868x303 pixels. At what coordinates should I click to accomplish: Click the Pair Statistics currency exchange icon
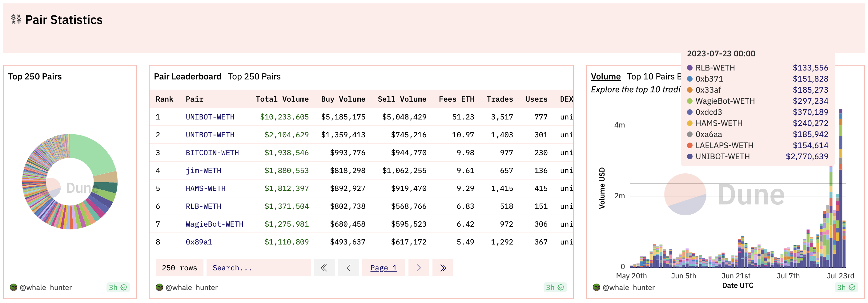tap(16, 19)
